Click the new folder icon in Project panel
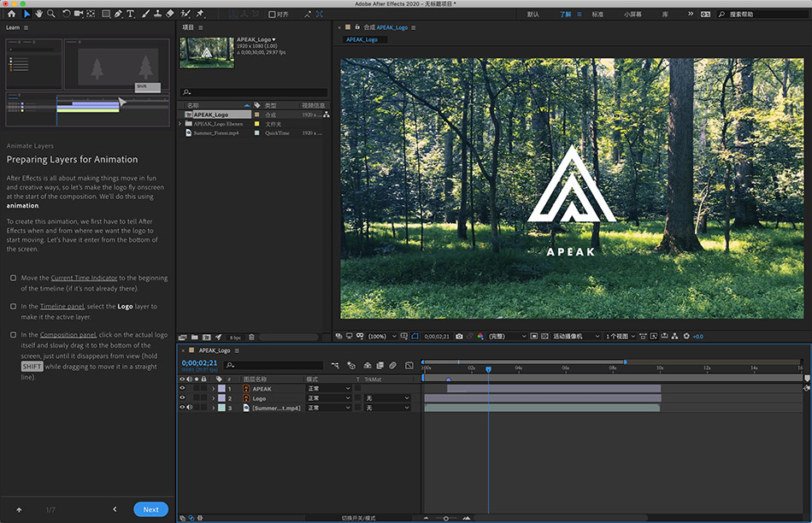This screenshot has height=523, width=812. 195,337
